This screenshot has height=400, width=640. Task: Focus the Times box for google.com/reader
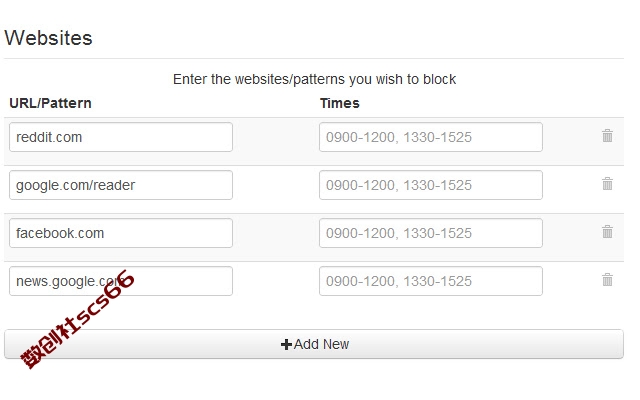(x=431, y=185)
